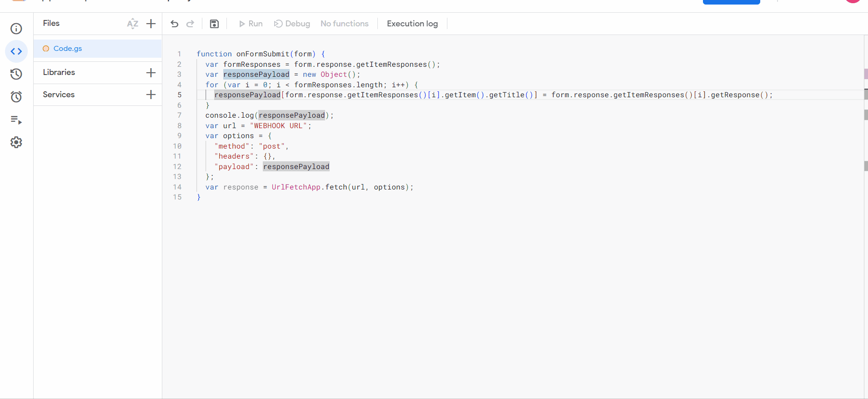Select the Code.gs file
The width and height of the screenshot is (868, 399).
point(68,49)
